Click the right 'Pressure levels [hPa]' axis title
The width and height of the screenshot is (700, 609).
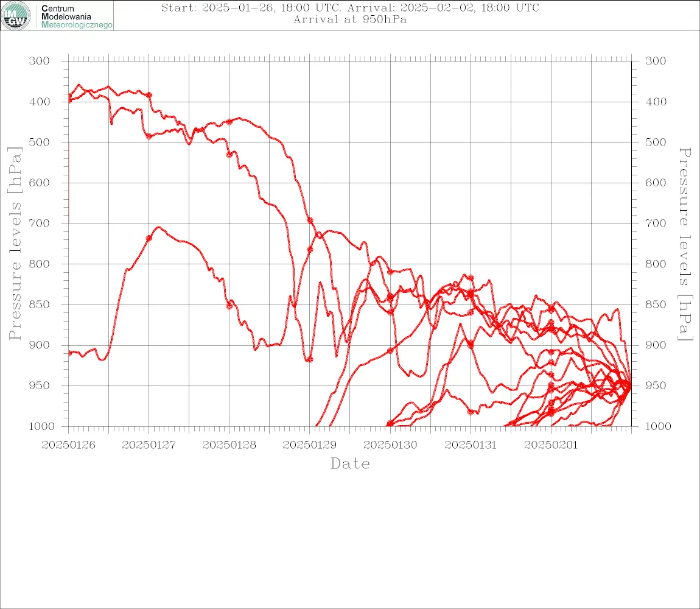coord(685,244)
